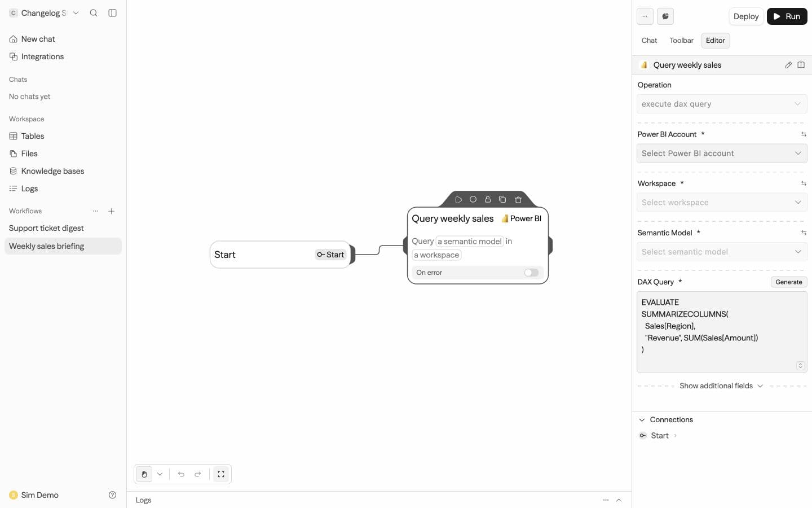
Task: Lock the Query weekly sales block
Action: point(488,200)
